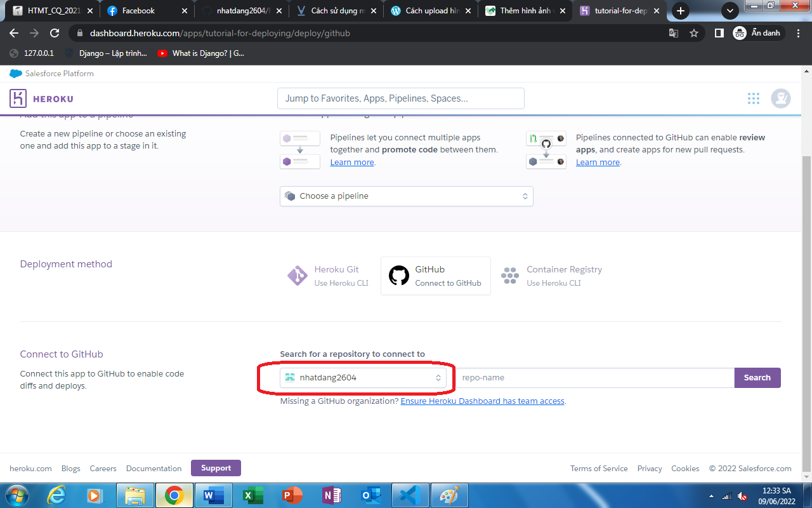This screenshot has height=508, width=812.
Task: Open the Documentation footer link
Action: (154, 469)
